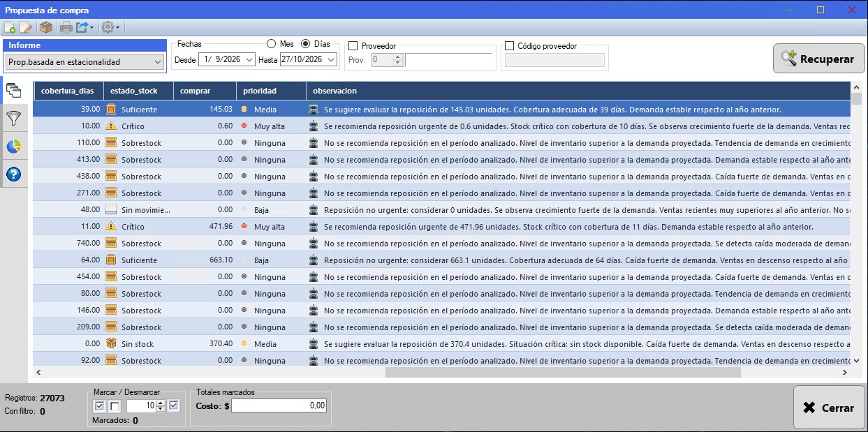
Task: Click the Sin stock box icon
Action: (x=111, y=343)
